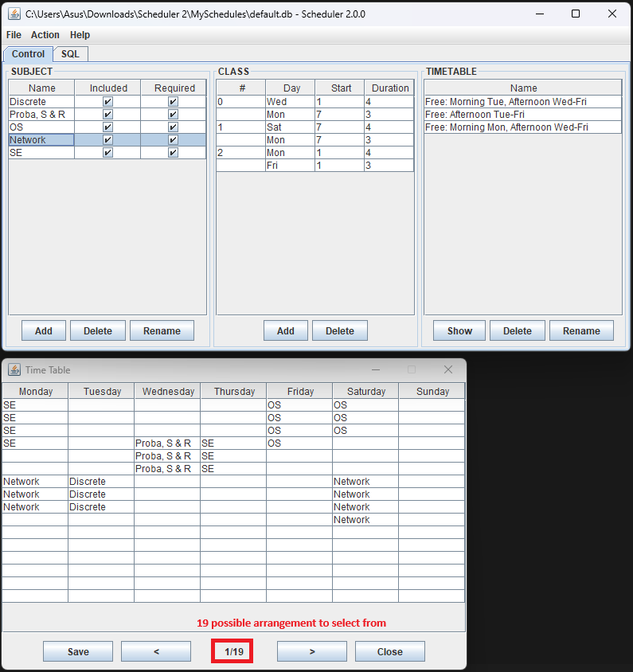This screenshot has height=672, width=633.
Task: Click Rename button under SUBJECT panel
Action: pos(162,331)
